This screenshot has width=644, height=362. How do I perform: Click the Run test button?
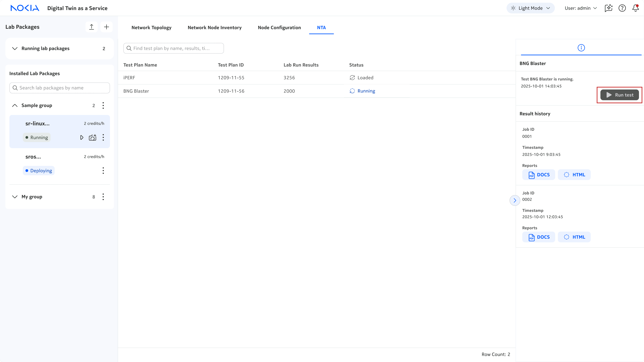[x=620, y=95]
